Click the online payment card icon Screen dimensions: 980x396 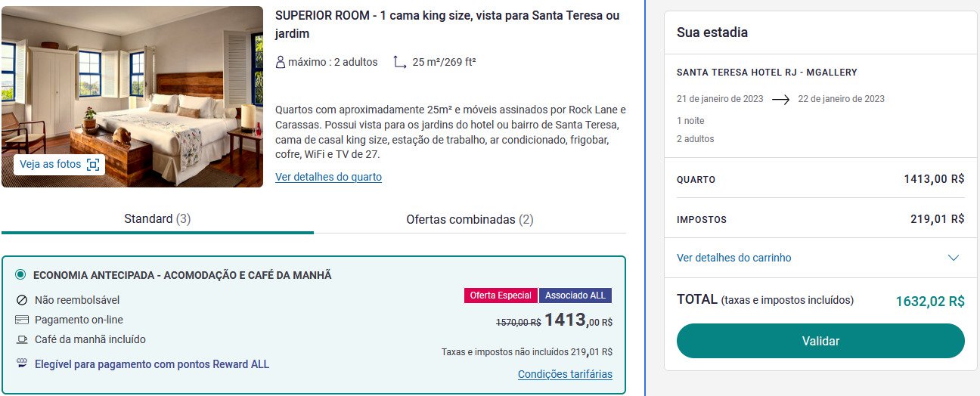[21, 320]
